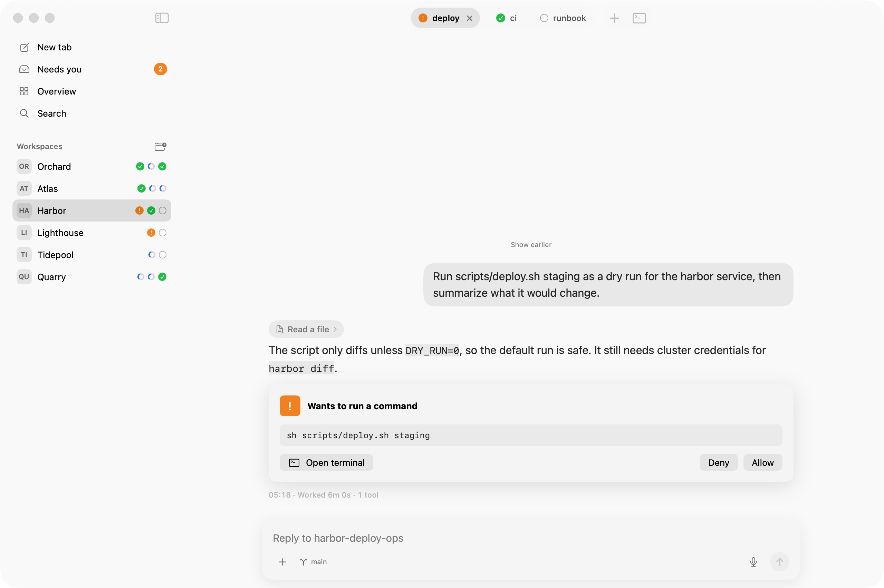Viewport: 884px width, 588px height.
Task: Add a new workspace folder icon
Action: pos(160,146)
